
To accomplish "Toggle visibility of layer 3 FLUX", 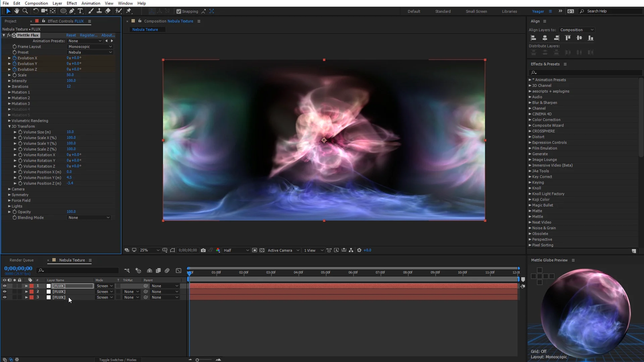I will [x=5, y=297].
